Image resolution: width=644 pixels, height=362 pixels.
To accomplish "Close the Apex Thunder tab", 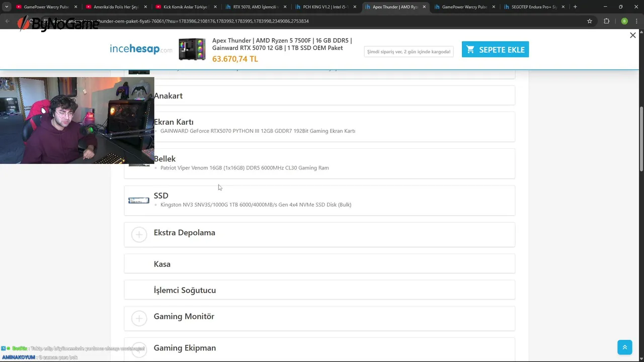I will click(424, 7).
